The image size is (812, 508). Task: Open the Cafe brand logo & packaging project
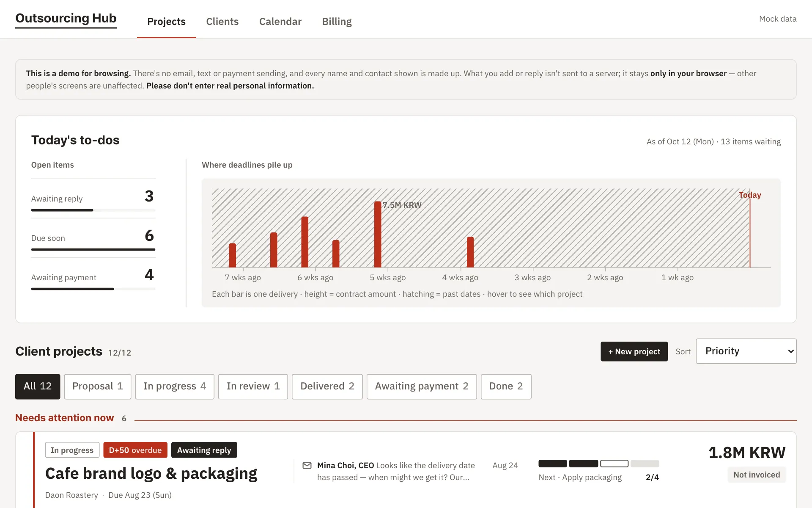(x=151, y=473)
